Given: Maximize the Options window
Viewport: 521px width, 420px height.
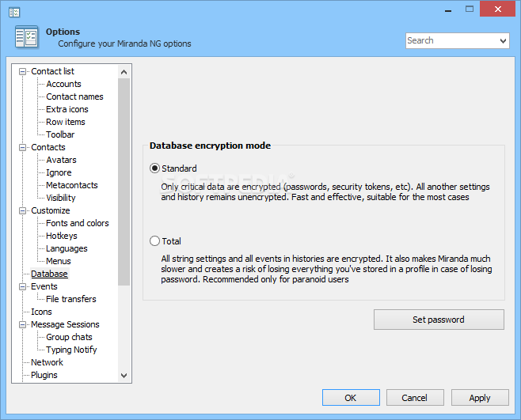Looking at the screenshot, I should (470, 9).
